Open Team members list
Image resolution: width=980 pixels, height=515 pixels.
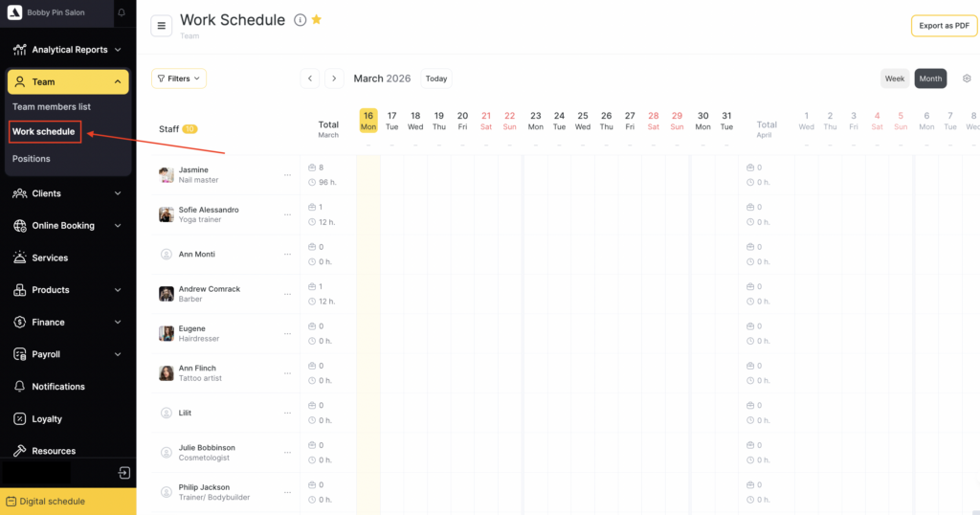52,107
